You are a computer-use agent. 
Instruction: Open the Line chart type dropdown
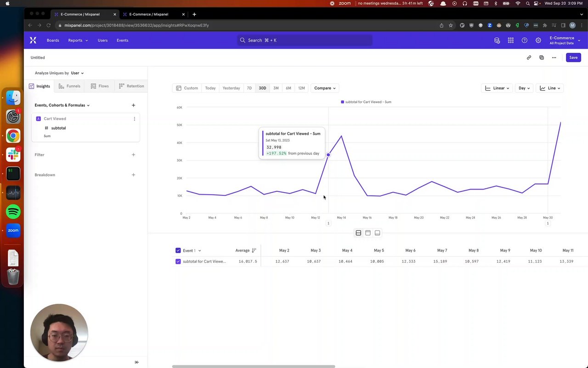tap(550, 88)
